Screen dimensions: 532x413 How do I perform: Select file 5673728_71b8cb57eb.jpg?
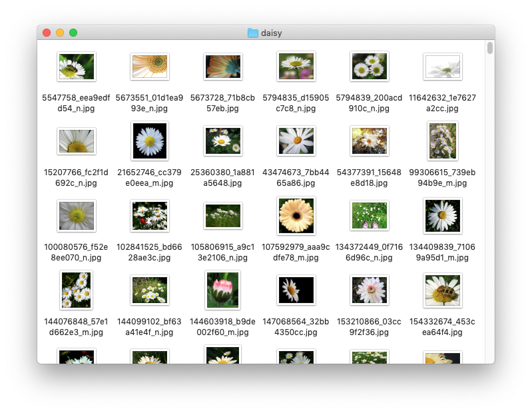click(223, 67)
